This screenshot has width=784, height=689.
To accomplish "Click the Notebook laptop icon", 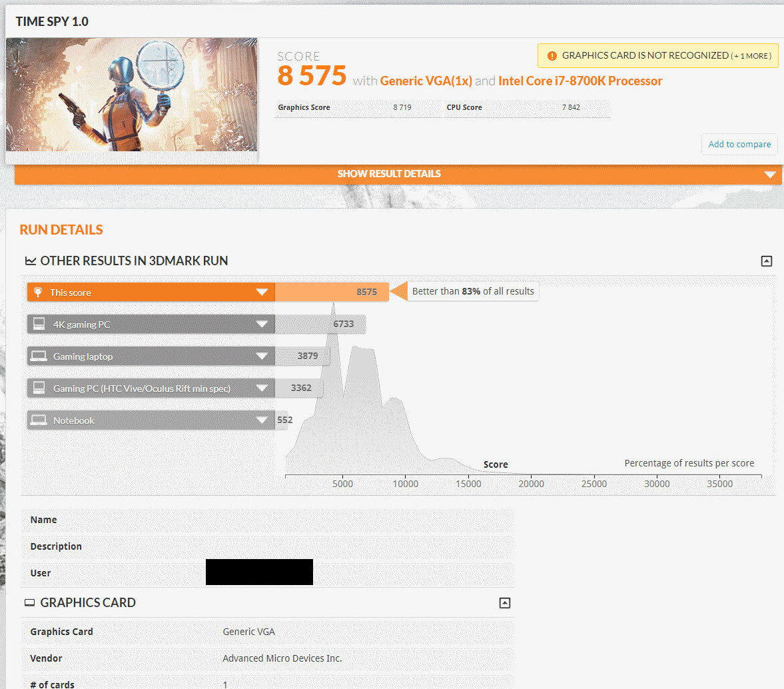I will pyautogui.click(x=39, y=420).
